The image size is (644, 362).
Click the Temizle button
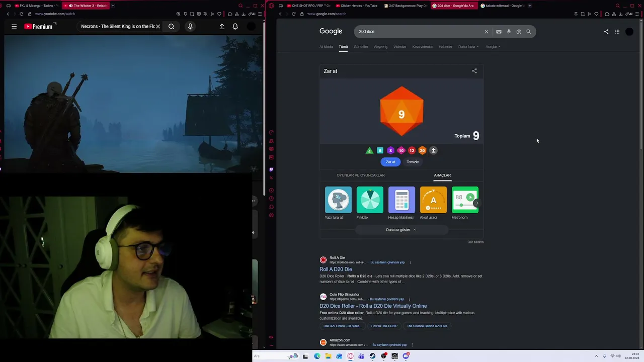click(413, 162)
